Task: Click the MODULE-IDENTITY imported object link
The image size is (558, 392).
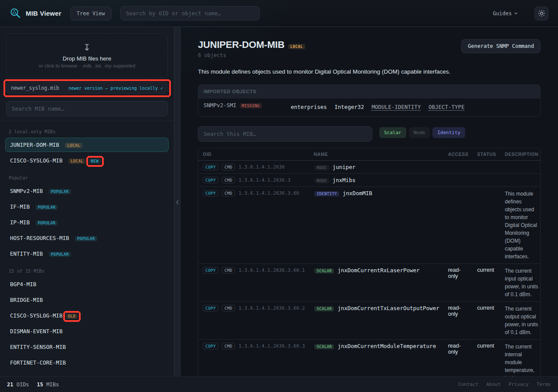Action: 396,107
